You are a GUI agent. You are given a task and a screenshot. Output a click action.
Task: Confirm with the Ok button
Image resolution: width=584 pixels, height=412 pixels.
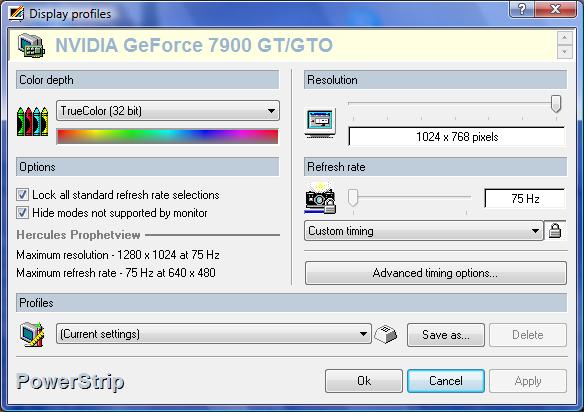[x=364, y=381]
